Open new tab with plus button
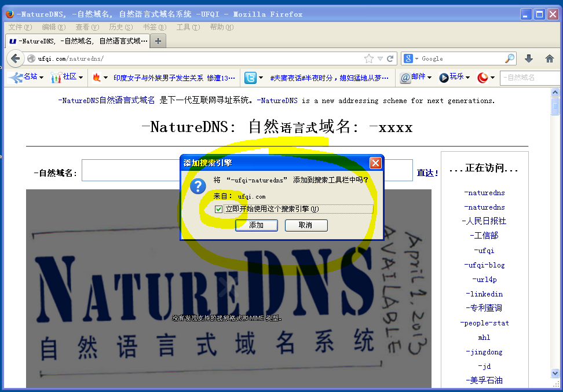The height and width of the screenshot is (392, 563). [x=158, y=41]
